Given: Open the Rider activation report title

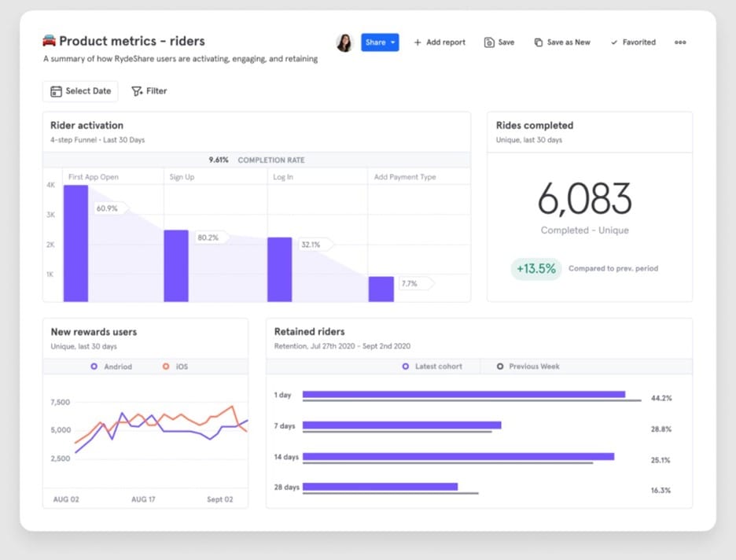Looking at the screenshot, I should tap(86, 125).
